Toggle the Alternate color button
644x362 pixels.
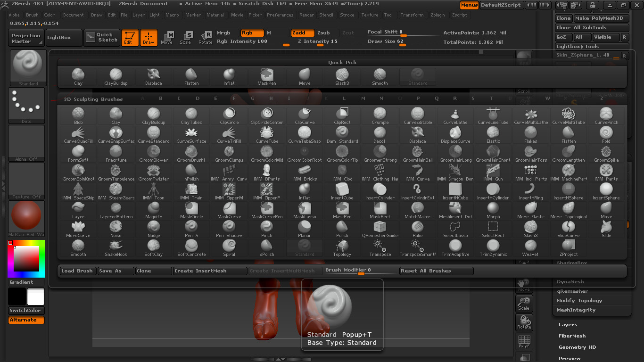click(x=26, y=320)
